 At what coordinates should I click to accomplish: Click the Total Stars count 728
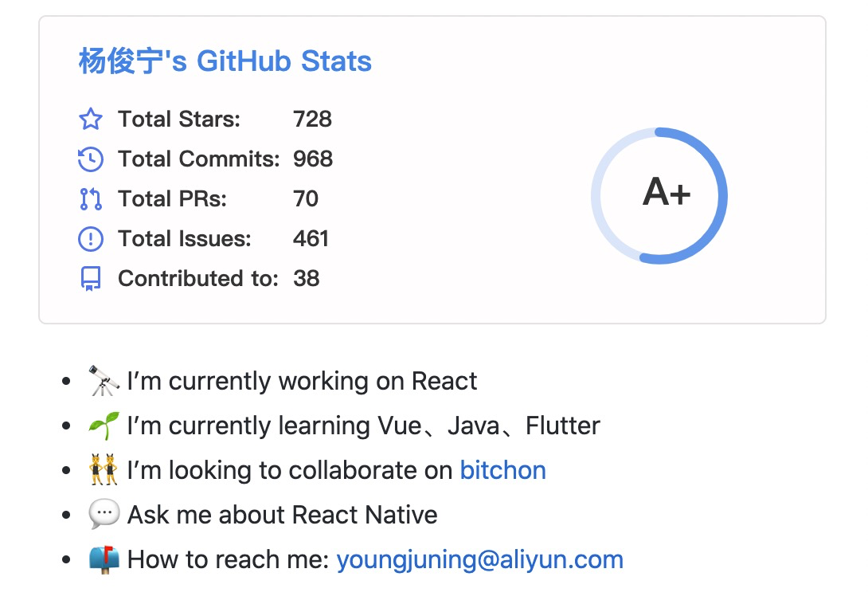click(312, 120)
